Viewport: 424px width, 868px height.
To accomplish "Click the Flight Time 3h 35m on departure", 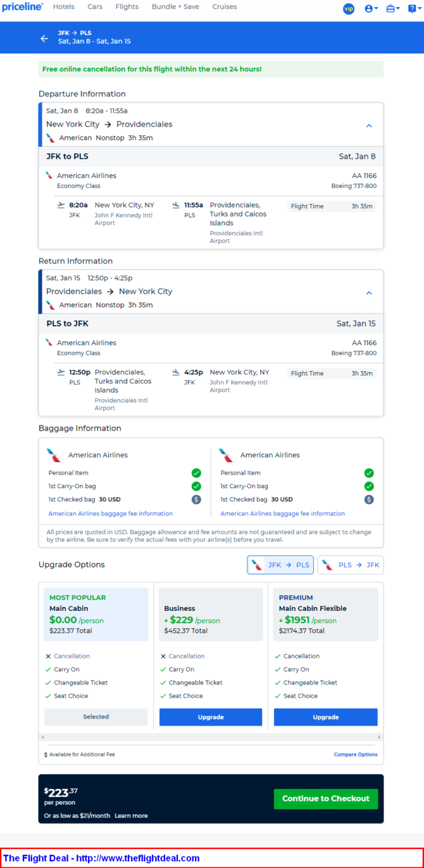I will click(332, 206).
